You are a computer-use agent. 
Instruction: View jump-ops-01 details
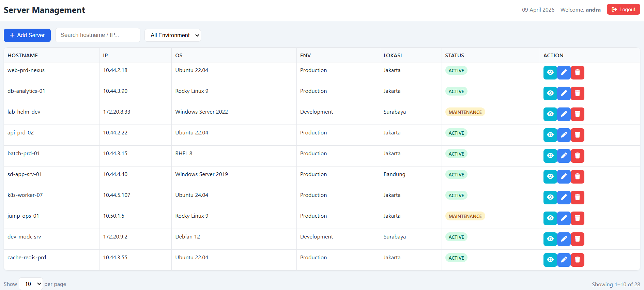tap(550, 218)
